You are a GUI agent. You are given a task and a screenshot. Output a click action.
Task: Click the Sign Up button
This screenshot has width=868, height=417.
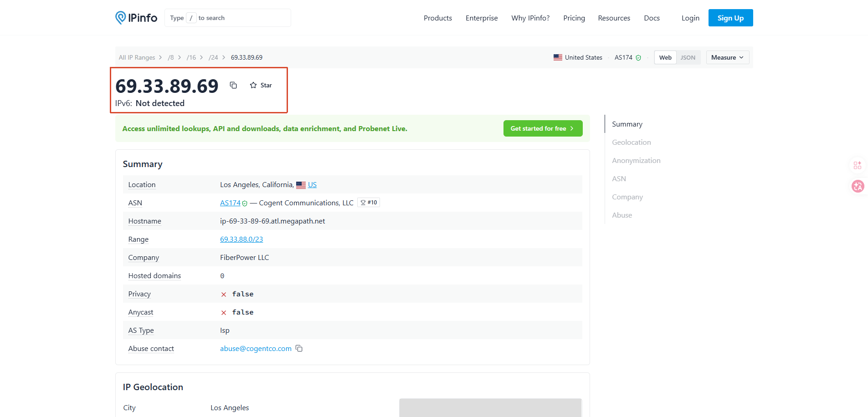pos(730,18)
